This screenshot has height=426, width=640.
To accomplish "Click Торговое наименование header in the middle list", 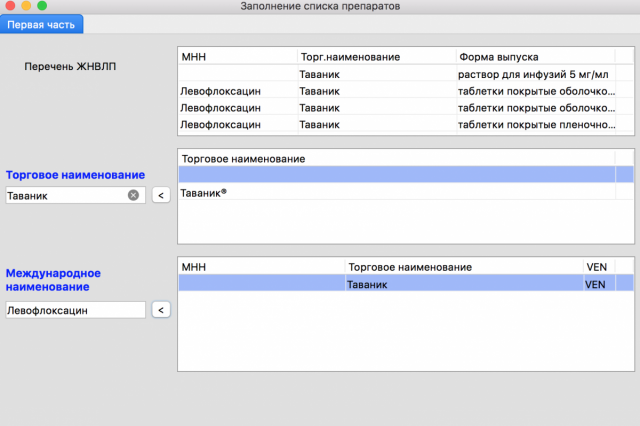I will click(397, 159).
